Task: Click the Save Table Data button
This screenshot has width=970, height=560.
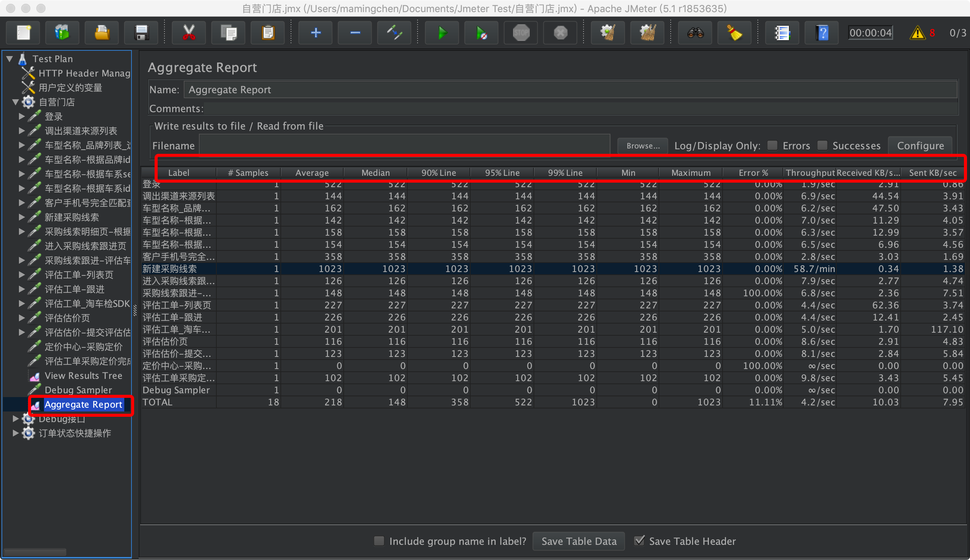Action: click(x=579, y=541)
